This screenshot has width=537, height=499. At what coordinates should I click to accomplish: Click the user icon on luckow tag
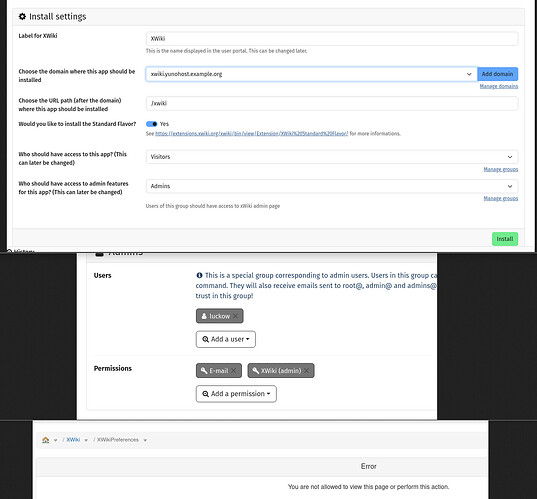204,316
